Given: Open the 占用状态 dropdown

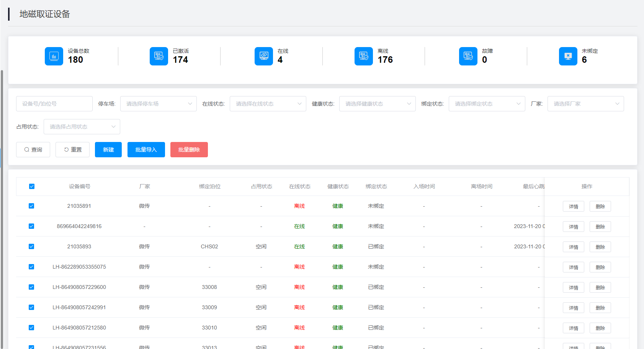Looking at the screenshot, I should (82, 127).
